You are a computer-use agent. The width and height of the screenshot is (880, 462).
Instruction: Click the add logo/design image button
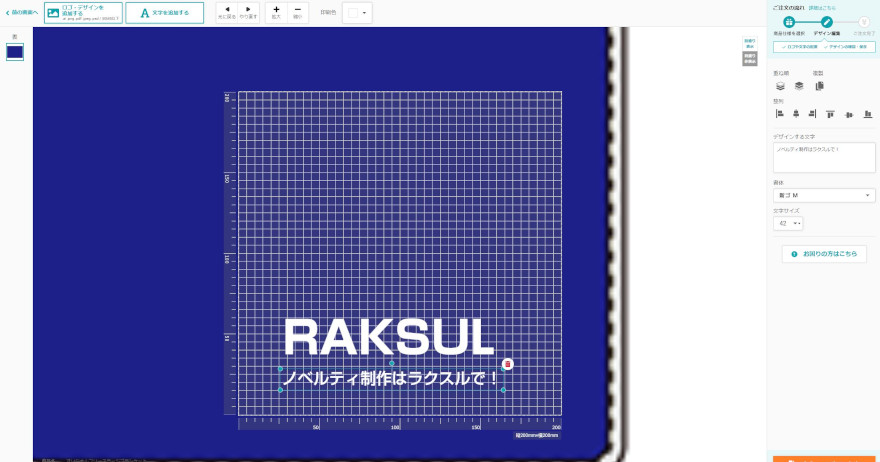(x=83, y=13)
